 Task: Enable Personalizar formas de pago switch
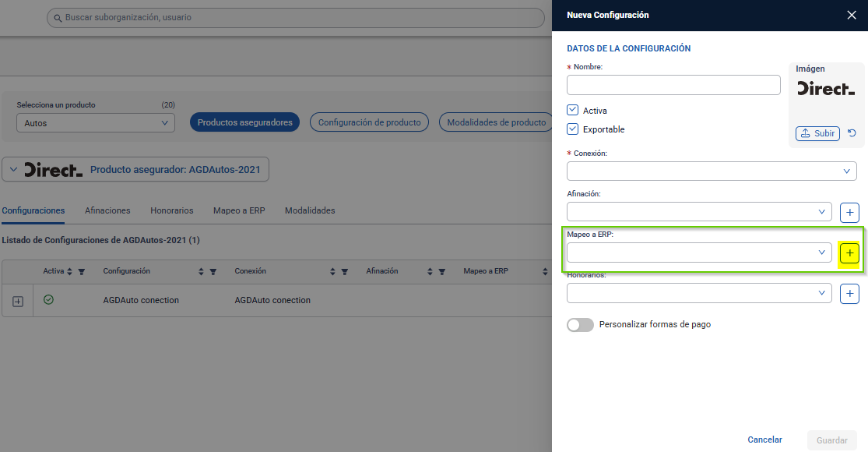pos(580,325)
